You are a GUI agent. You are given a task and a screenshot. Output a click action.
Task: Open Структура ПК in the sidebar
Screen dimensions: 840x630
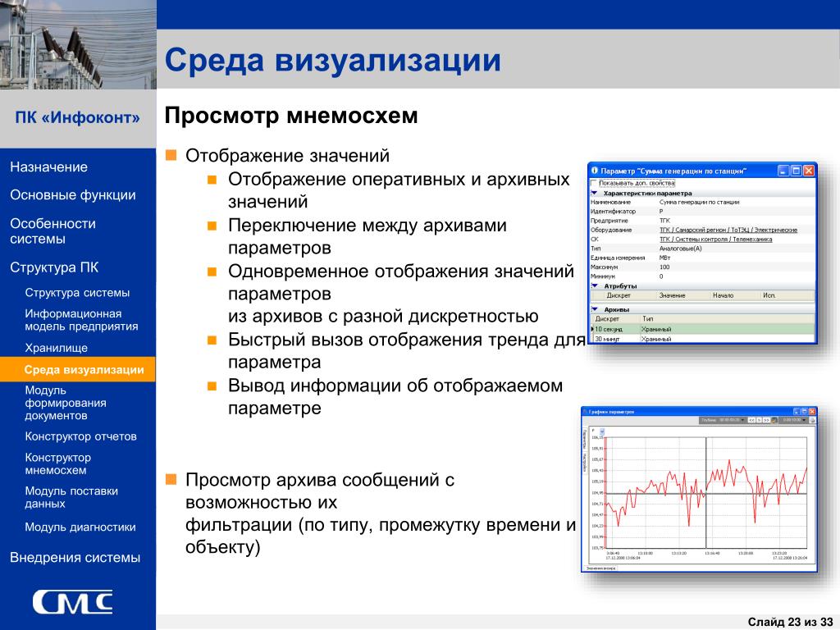pyautogui.click(x=54, y=267)
